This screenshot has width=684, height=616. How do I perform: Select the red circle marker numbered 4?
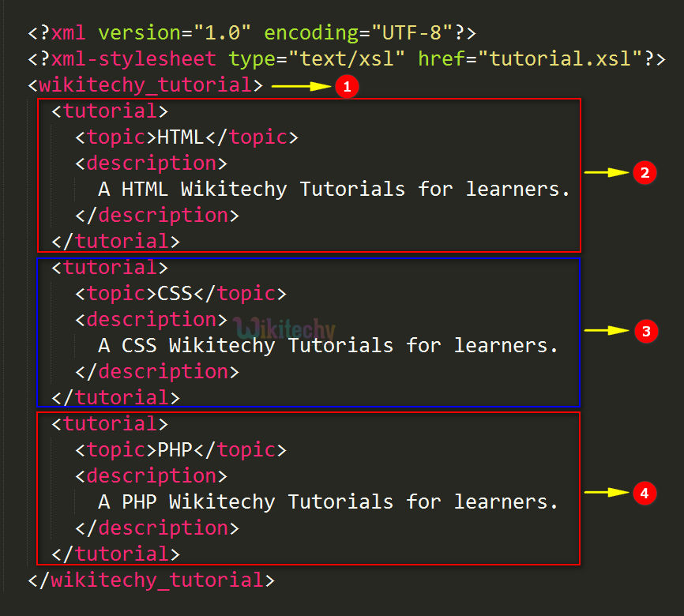coord(645,493)
